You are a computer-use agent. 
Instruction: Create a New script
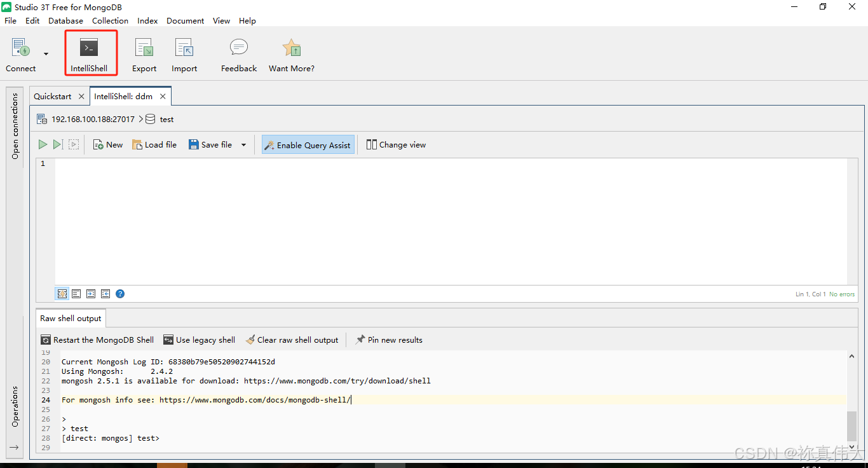coord(107,145)
